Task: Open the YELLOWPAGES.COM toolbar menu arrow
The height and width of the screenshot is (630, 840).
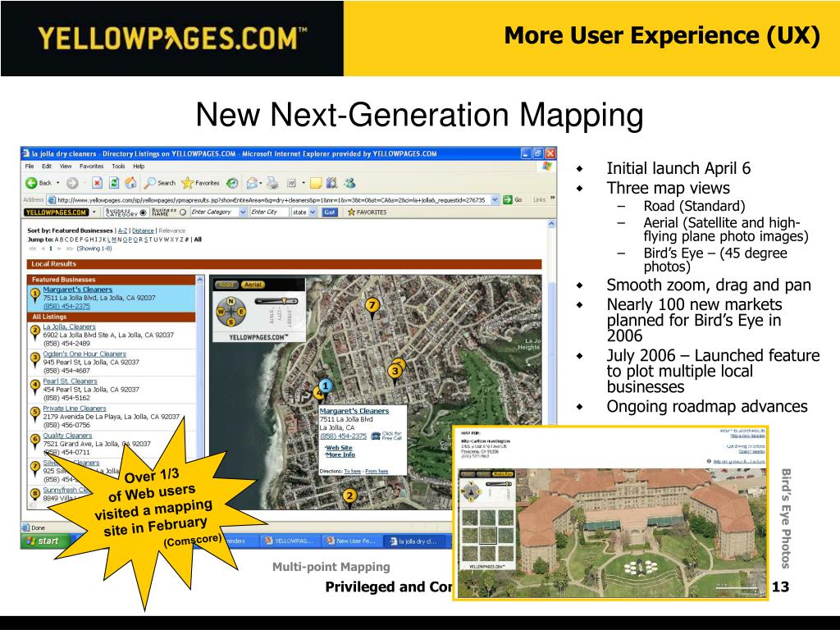Action: click(94, 212)
